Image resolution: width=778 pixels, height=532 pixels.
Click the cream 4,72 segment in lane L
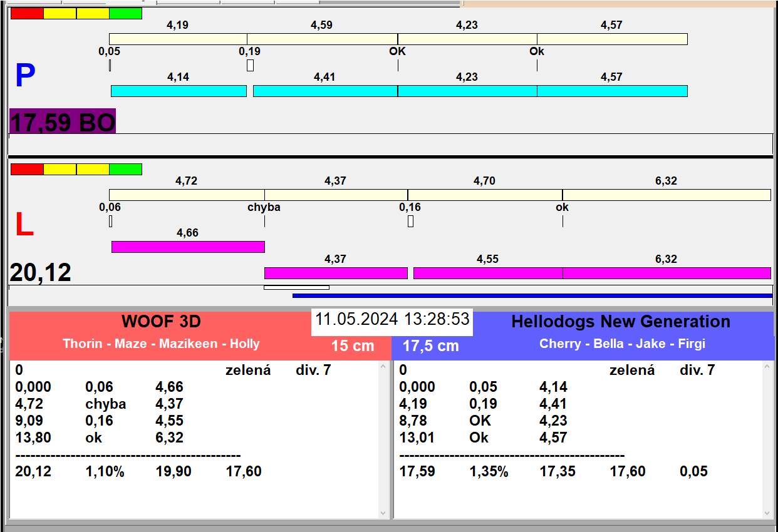coord(187,195)
